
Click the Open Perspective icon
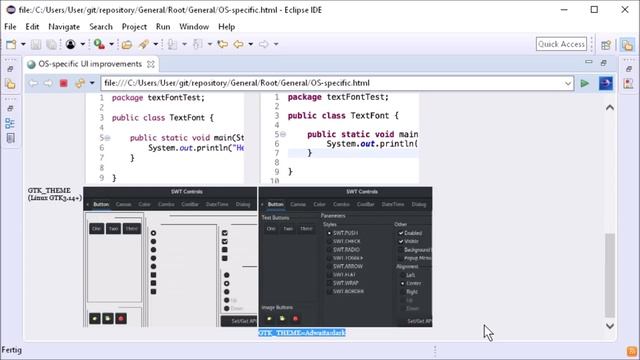click(x=606, y=45)
